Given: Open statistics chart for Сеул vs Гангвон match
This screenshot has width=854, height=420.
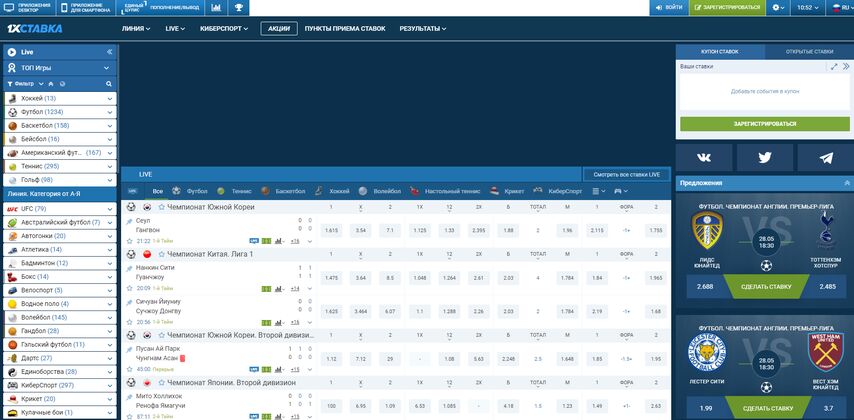Looking at the screenshot, I should tap(279, 241).
